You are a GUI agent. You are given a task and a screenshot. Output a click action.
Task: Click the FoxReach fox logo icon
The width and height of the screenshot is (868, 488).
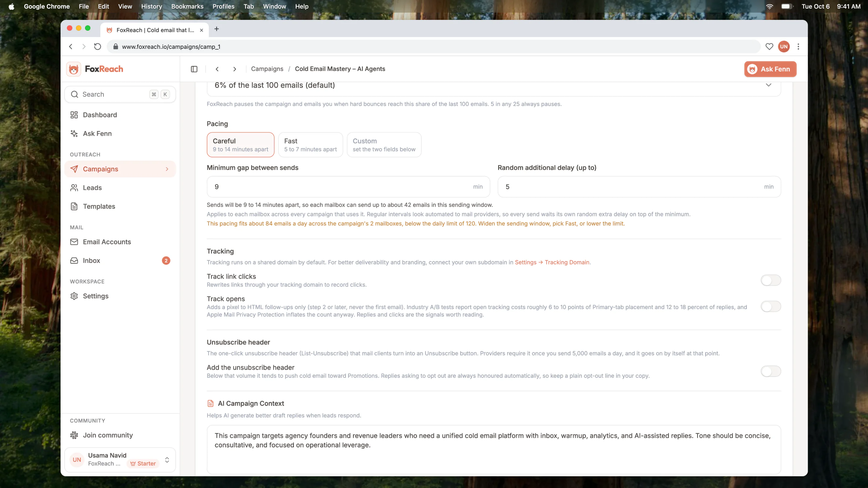pyautogui.click(x=74, y=69)
